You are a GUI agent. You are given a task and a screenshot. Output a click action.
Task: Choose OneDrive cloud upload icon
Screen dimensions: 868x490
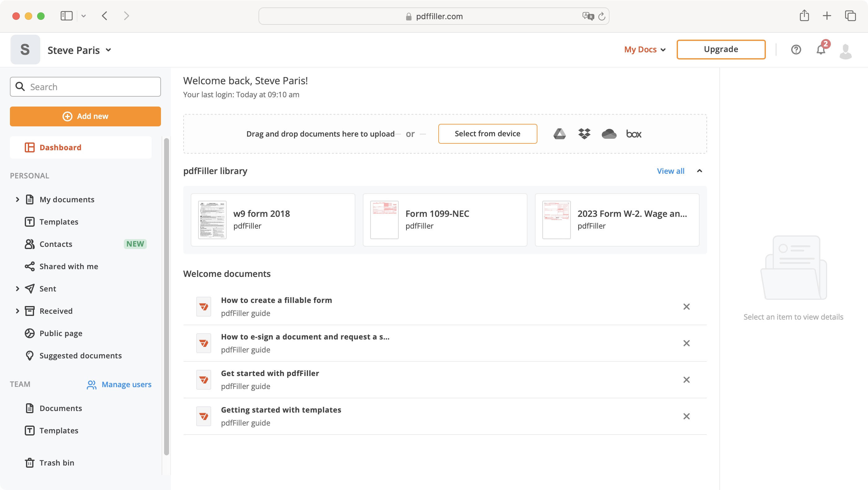[x=609, y=134]
